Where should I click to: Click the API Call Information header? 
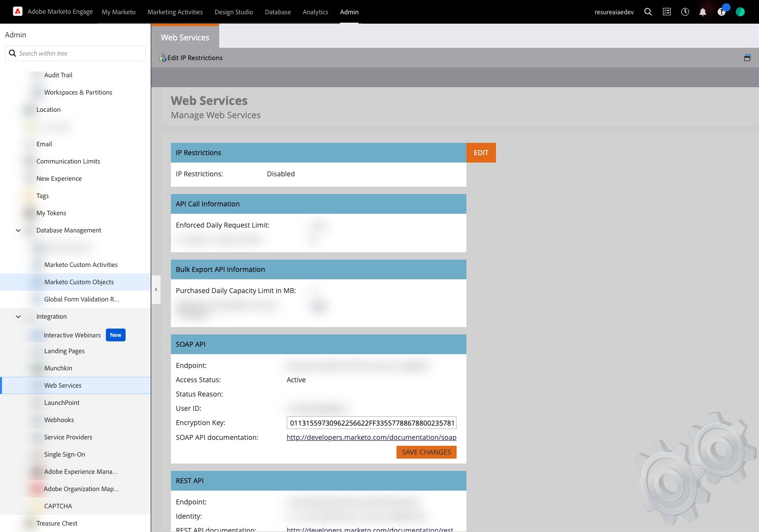[319, 204]
